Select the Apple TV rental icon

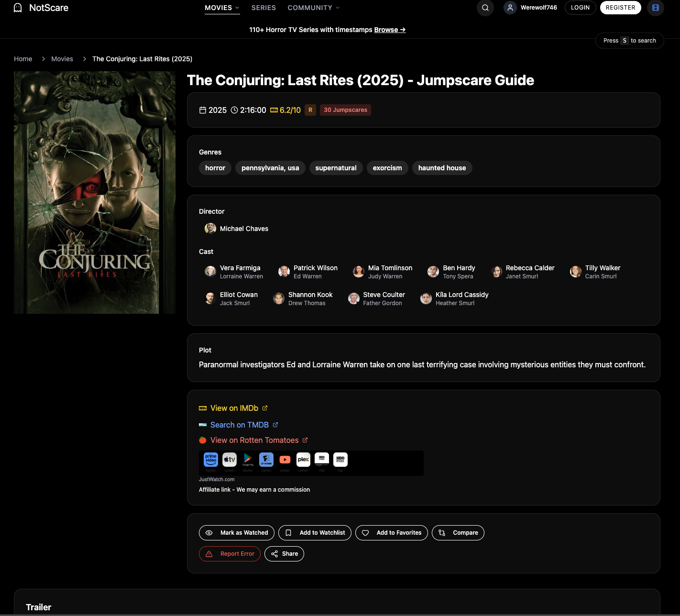pos(229,460)
